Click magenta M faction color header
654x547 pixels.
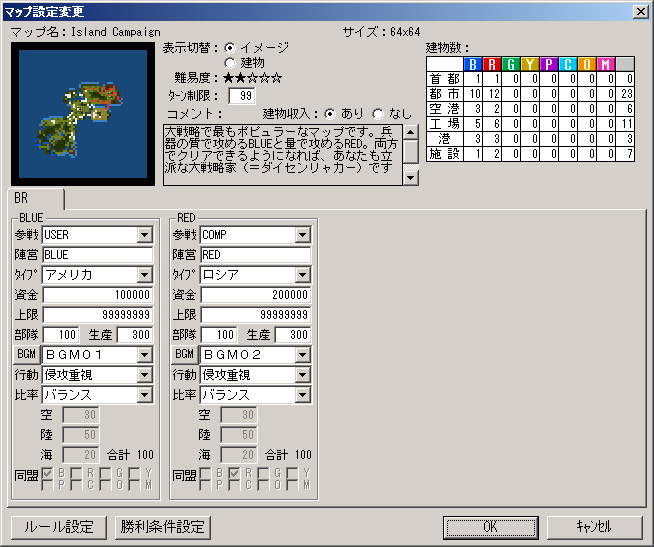click(606, 64)
